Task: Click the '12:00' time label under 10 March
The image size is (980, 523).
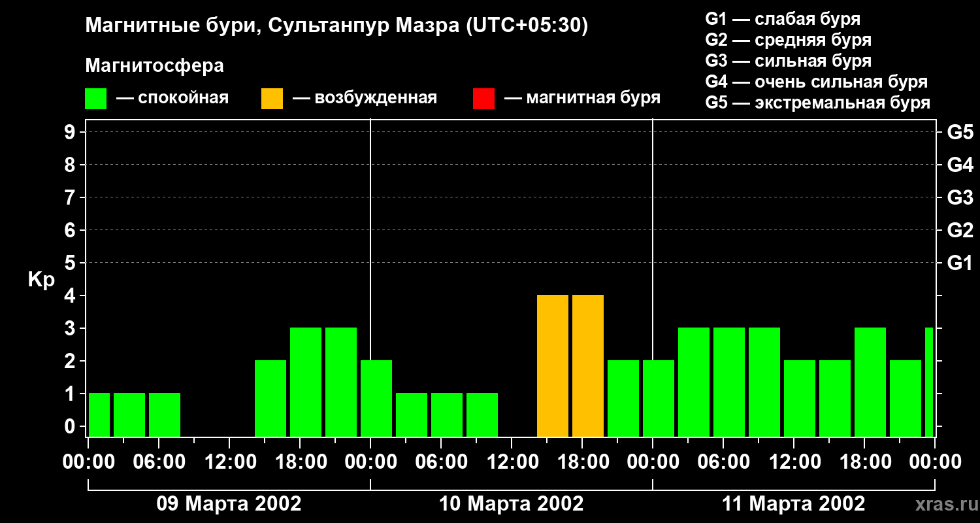Action: pyautogui.click(x=512, y=462)
